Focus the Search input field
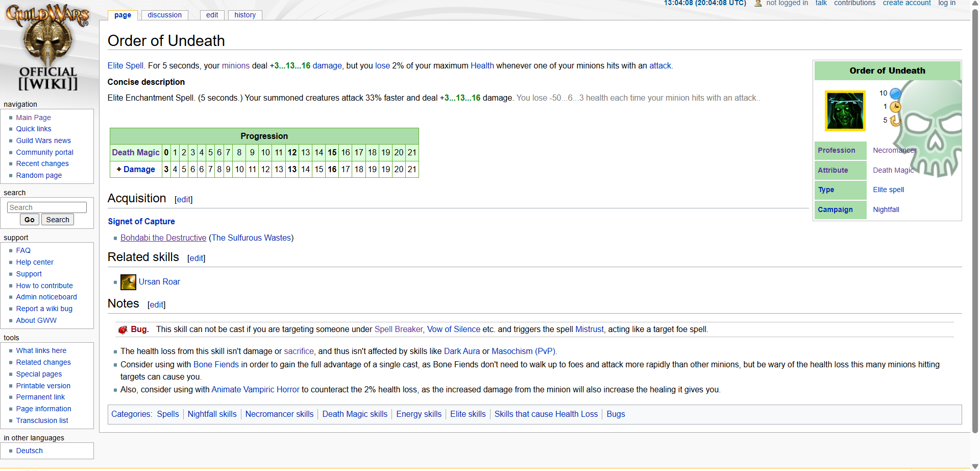 pyautogui.click(x=47, y=207)
